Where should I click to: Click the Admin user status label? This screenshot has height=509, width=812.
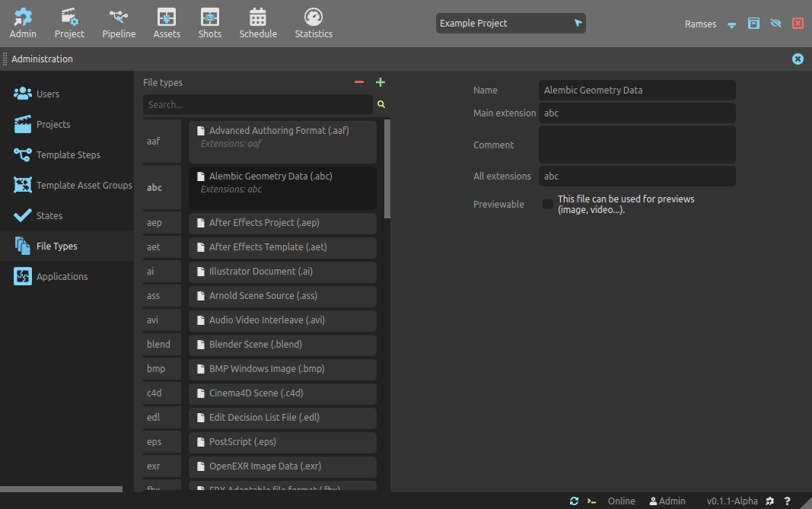(667, 501)
